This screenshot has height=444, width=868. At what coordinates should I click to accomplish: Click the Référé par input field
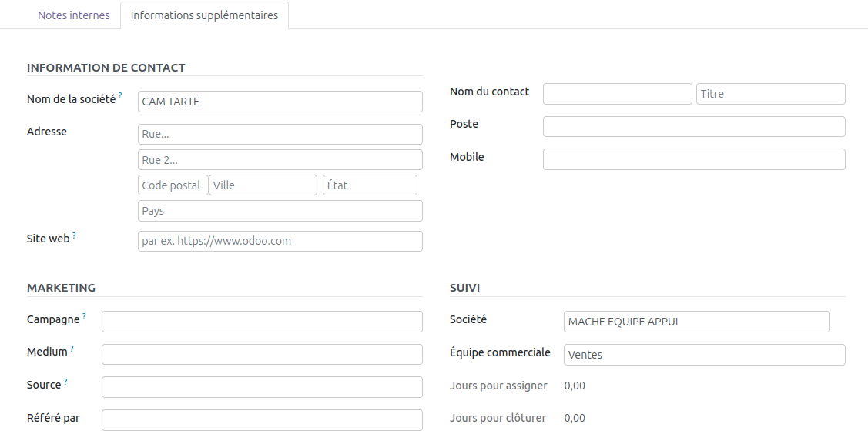[x=262, y=420]
